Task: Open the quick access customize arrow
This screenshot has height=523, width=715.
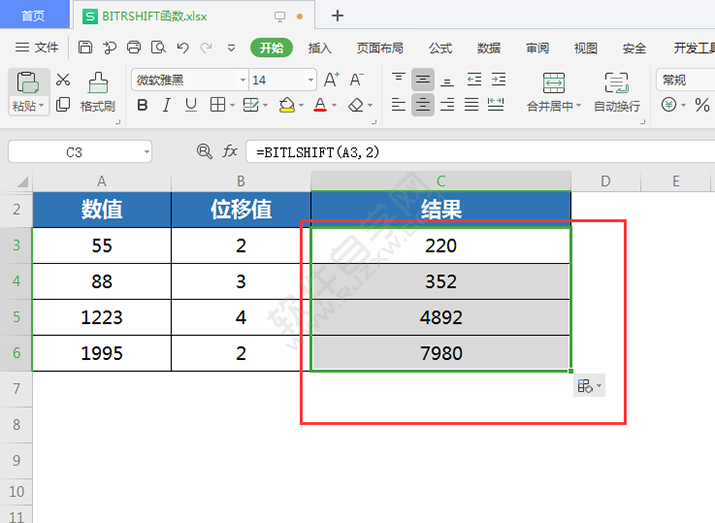Action: (x=231, y=47)
